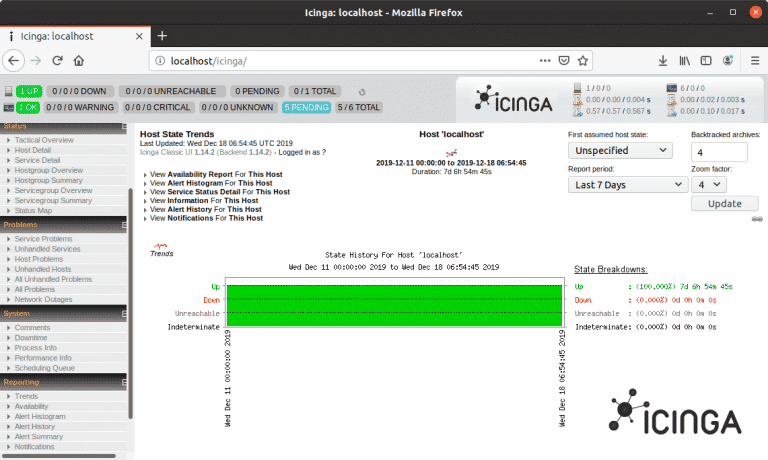The width and height of the screenshot is (768, 460).
Task: Open Service Problems in the sidebar
Action: (x=44, y=239)
